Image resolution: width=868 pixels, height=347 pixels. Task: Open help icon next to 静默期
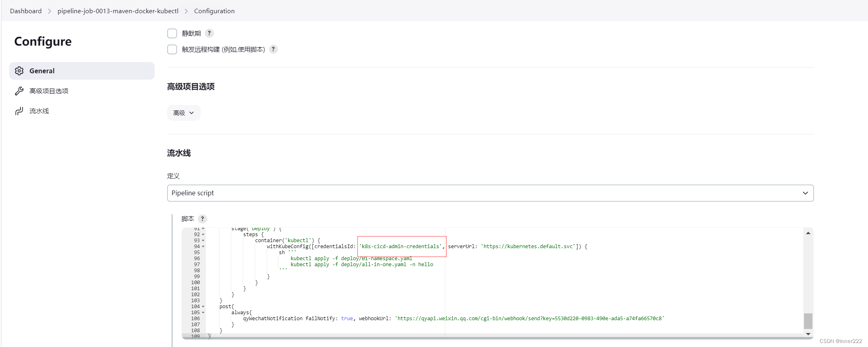(209, 33)
